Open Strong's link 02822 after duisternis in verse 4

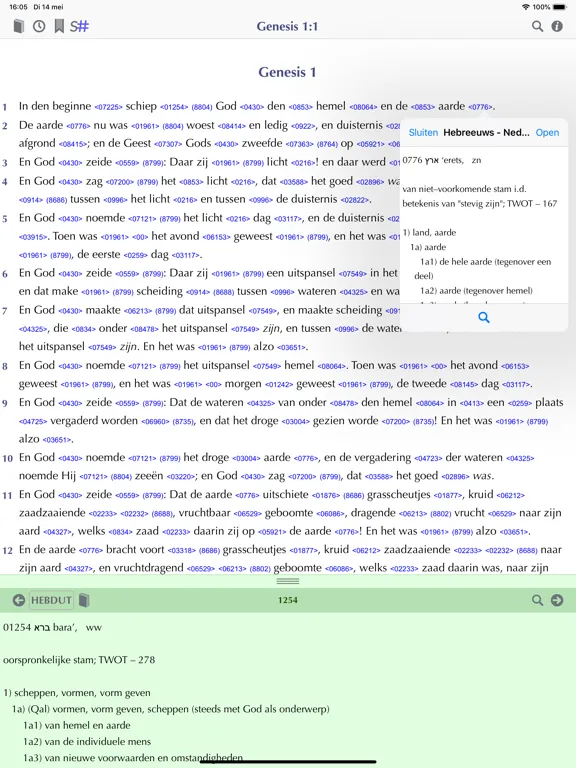point(355,200)
